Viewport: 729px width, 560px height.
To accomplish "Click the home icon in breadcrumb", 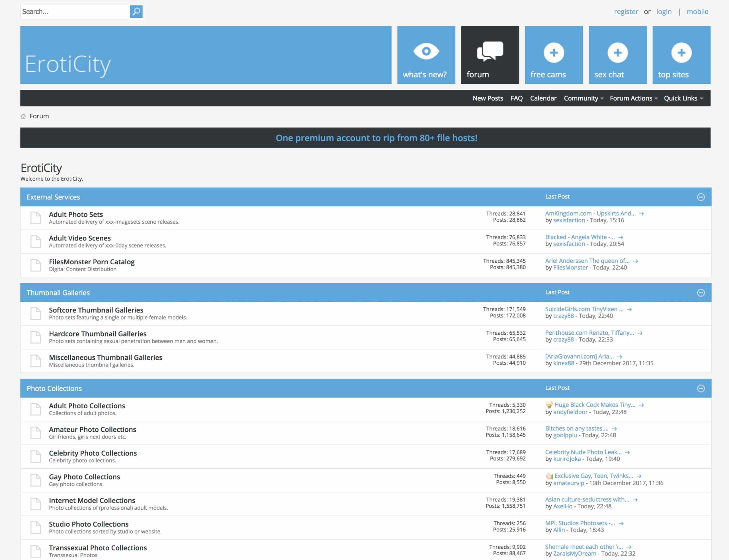I will click(x=23, y=116).
